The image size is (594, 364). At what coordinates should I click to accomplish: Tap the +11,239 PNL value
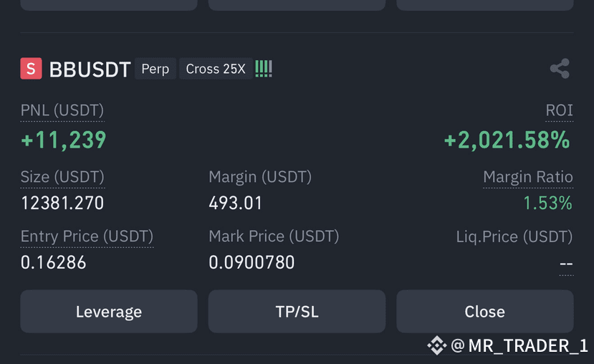64,140
